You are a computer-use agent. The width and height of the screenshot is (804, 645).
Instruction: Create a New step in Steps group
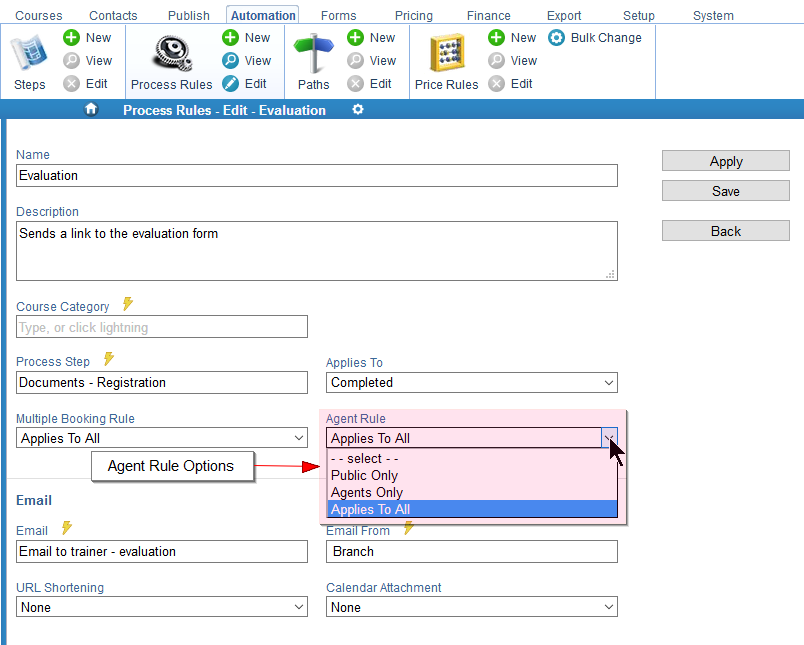[87, 37]
